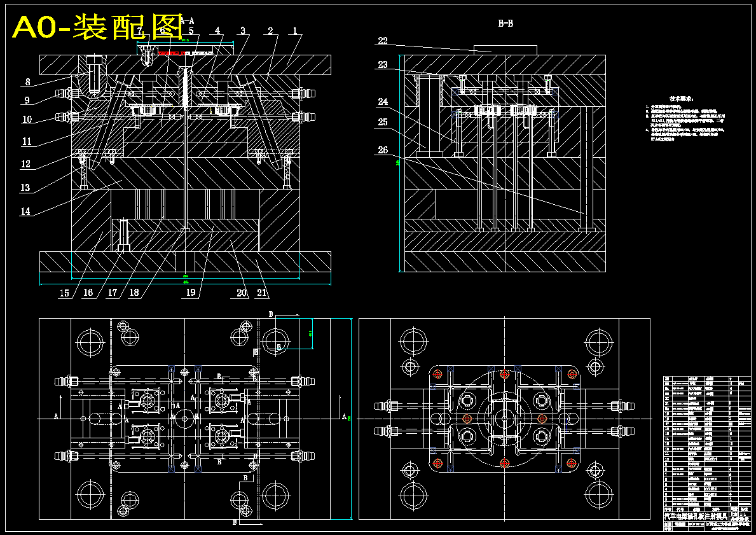The height and width of the screenshot is (535, 756).
Task: Select callout number 1 above section A-A
Action: [x=294, y=31]
